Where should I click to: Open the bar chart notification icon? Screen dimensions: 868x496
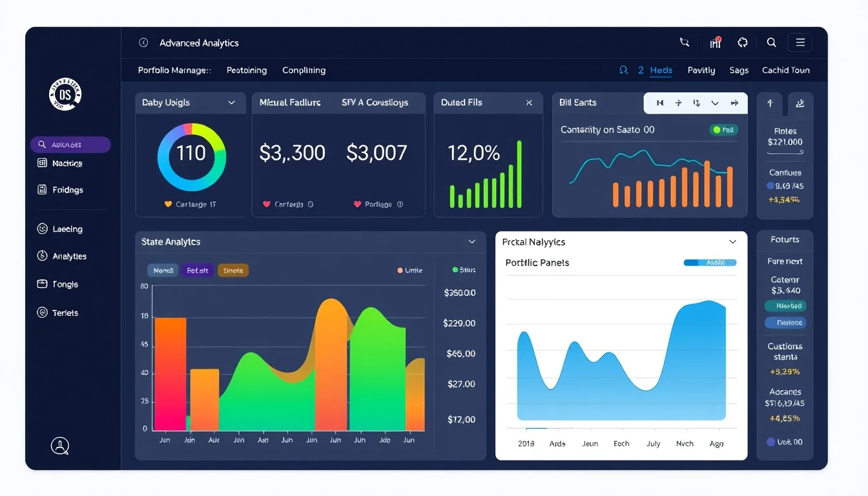[715, 43]
